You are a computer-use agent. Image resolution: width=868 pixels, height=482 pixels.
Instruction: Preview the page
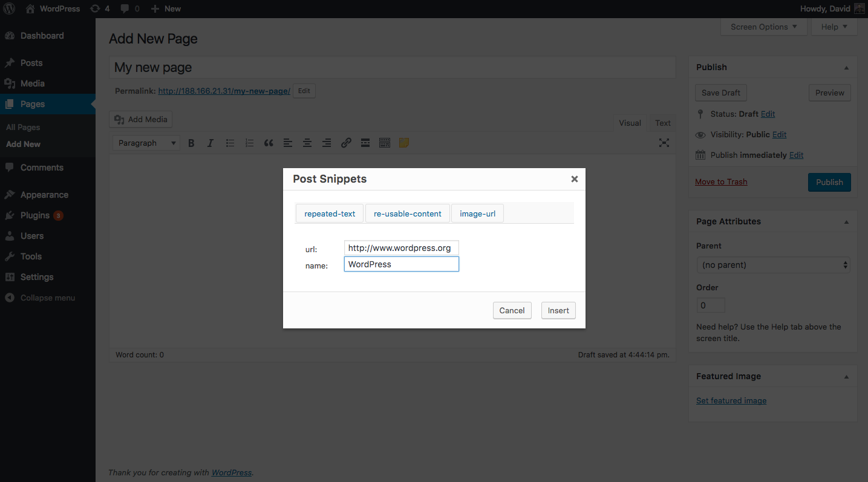coord(830,93)
